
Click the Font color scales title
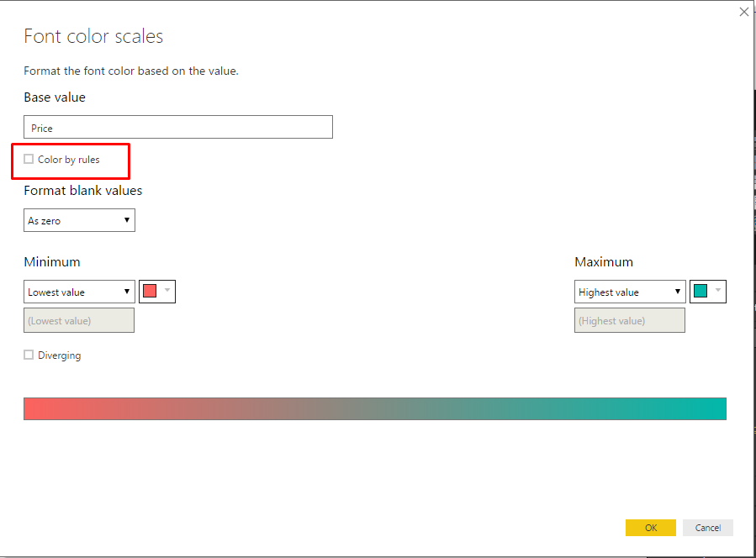[x=93, y=37]
